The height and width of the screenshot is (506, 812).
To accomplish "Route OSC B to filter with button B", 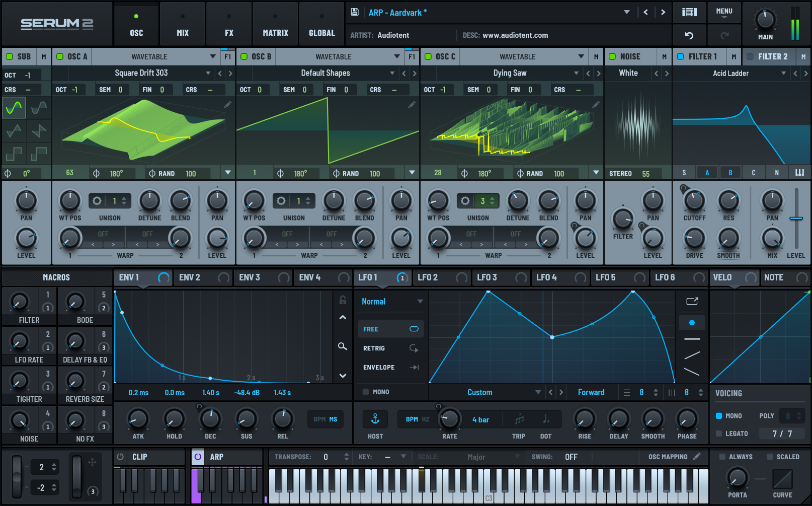I will coord(730,173).
